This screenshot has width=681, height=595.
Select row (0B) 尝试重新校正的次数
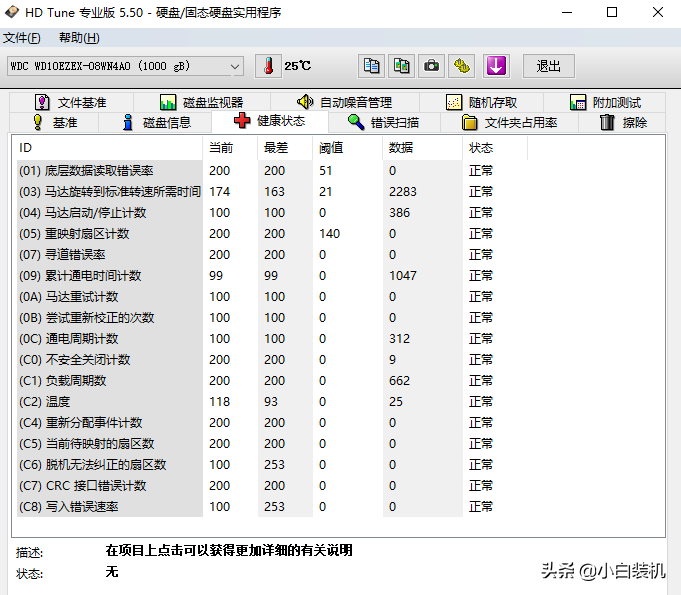click(272, 317)
